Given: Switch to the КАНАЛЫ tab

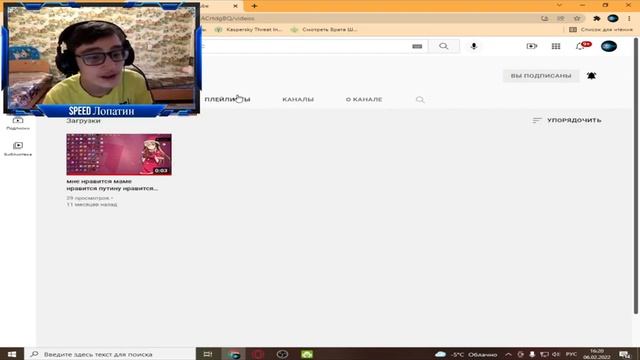Looking at the screenshot, I should [298, 99].
